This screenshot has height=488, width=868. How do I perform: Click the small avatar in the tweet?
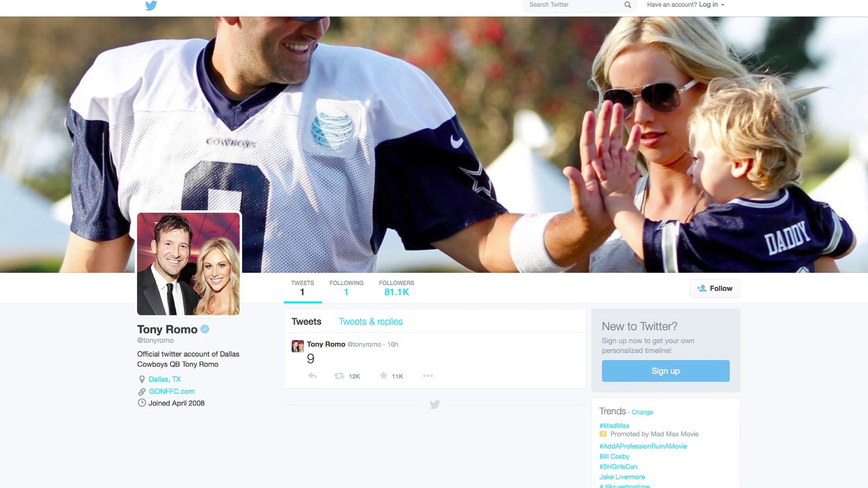click(297, 347)
